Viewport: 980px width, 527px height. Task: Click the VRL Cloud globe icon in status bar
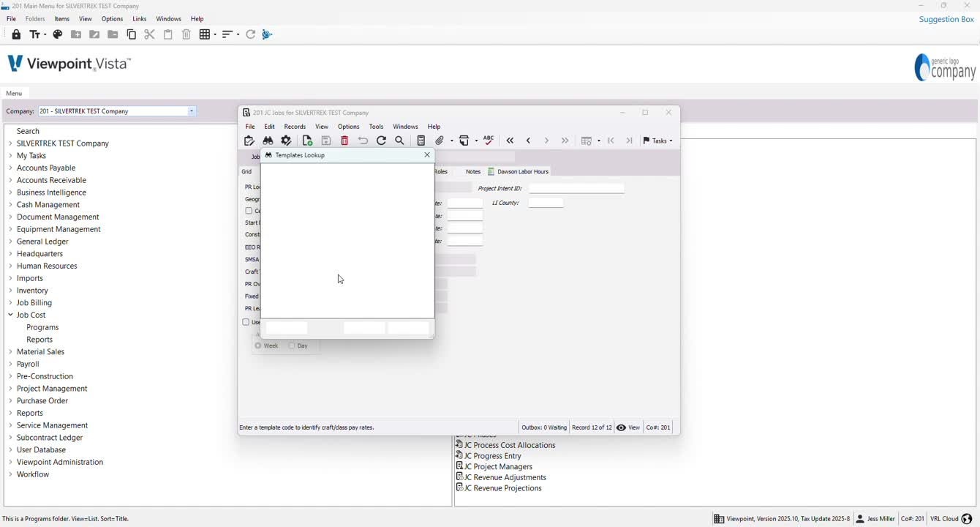(x=967, y=519)
